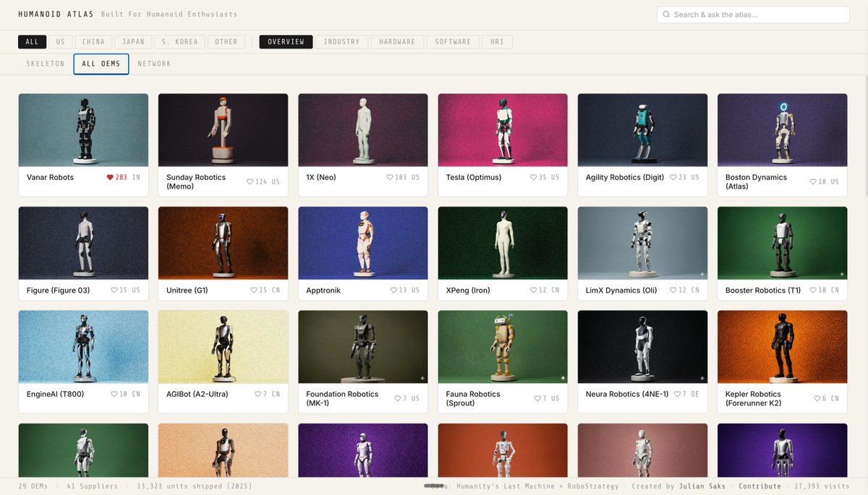Click 'Built For Humanoid Enthusiasts' tagline
This screenshot has width=868, height=495.
tap(169, 14)
